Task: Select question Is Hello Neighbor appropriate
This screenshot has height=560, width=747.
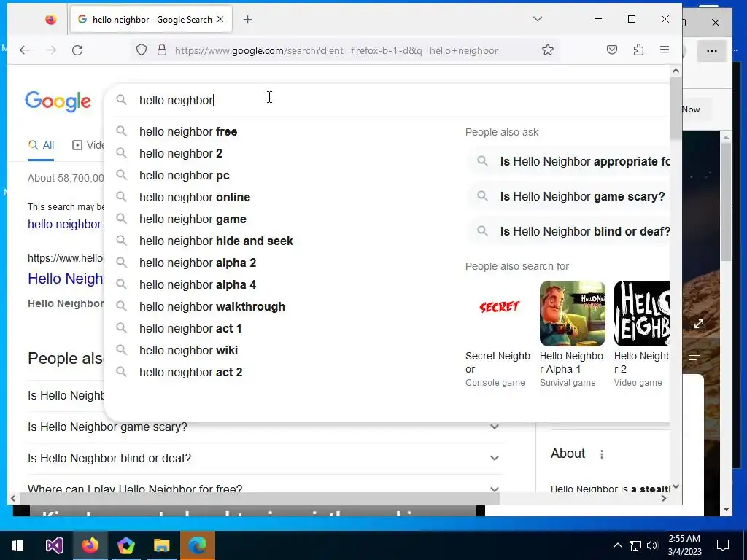Action: coord(568,161)
